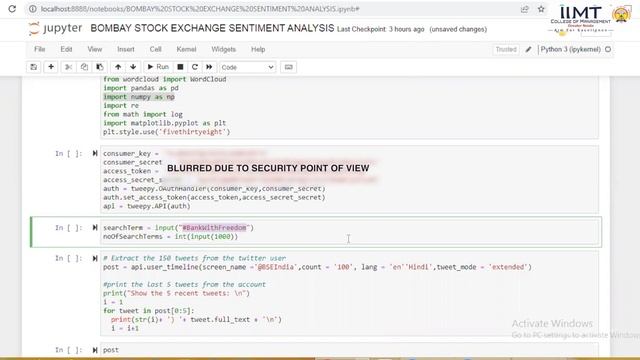Click the 'api = tweepy.API(auth)' line
640x360 pixels.
[147, 206]
